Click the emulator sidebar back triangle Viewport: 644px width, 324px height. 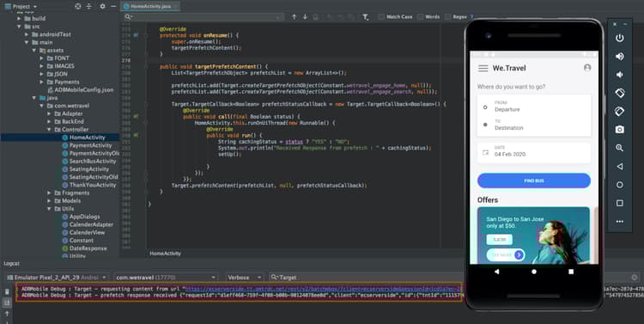pos(619,167)
